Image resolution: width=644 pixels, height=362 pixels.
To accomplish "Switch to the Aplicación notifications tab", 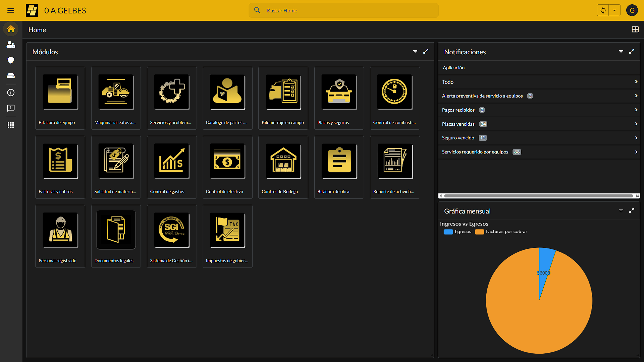I will tap(453, 68).
